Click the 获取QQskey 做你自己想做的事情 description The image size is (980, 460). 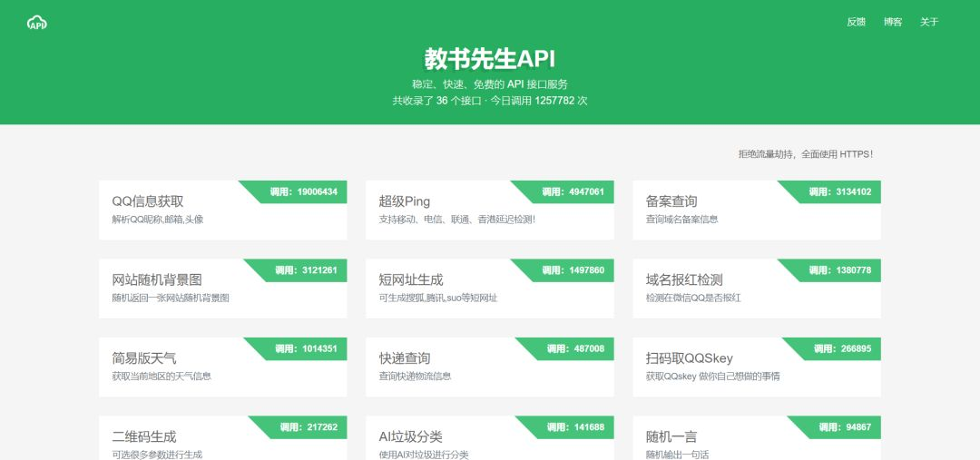pos(712,377)
